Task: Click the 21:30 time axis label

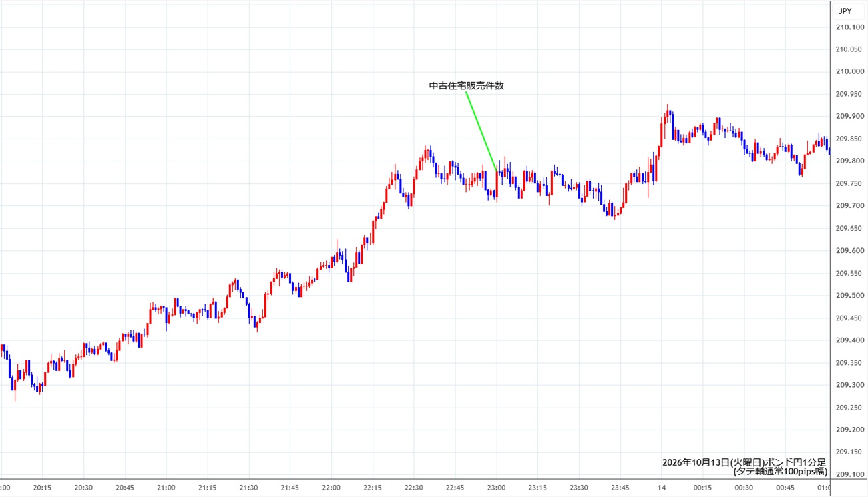Action: (x=248, y=488)
